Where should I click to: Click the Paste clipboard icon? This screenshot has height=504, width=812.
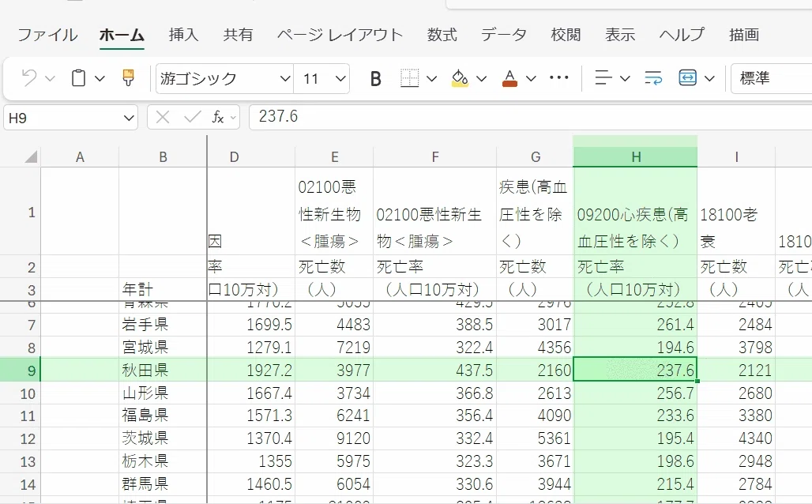click(x=78, y=78)
